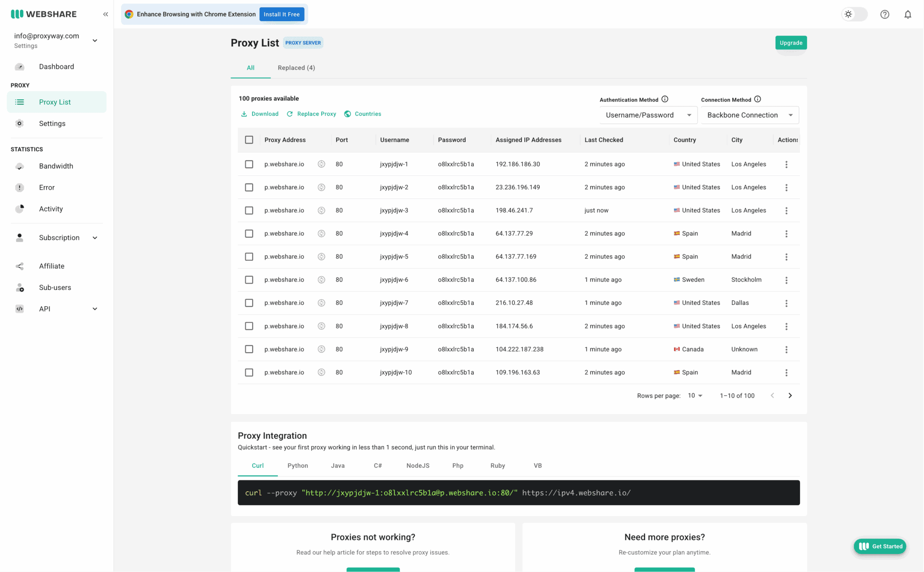Click the help question mark icon
924x572 pixels.
[x=885, y=14]
